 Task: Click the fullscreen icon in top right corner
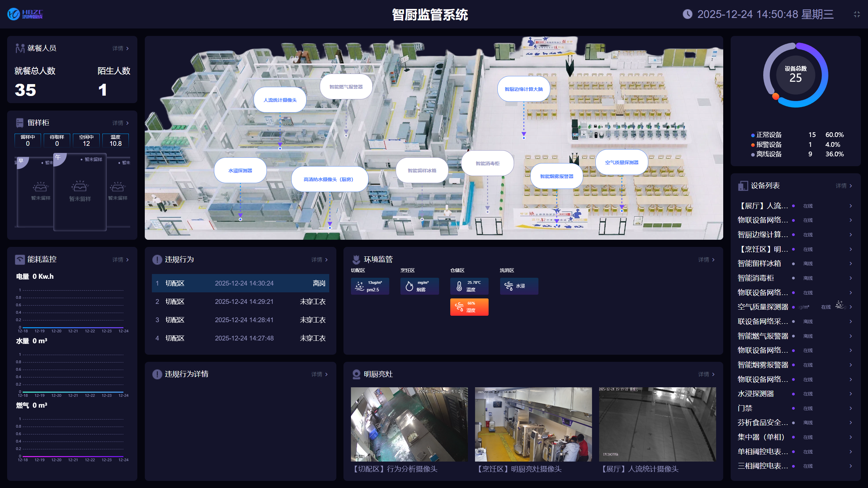pos(856,14)
